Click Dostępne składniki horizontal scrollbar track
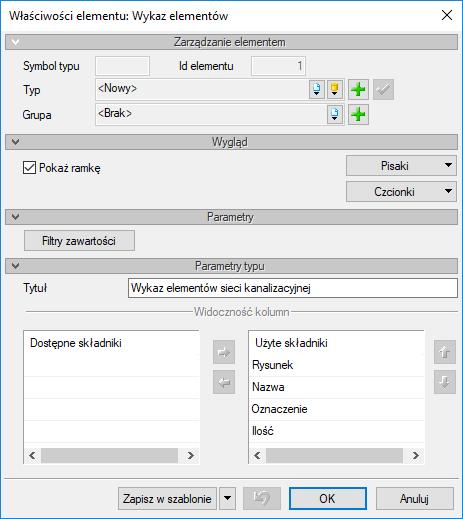 pos(110,455)
